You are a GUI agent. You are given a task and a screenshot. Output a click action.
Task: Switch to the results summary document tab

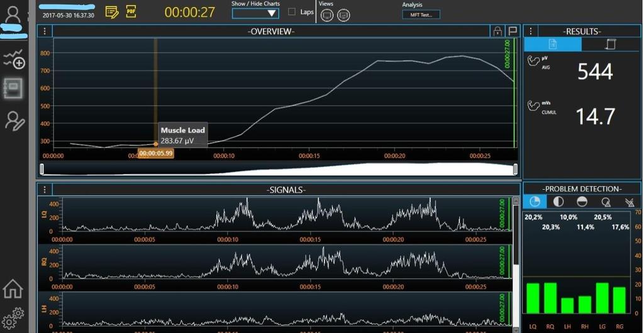[x=553, y=44]
